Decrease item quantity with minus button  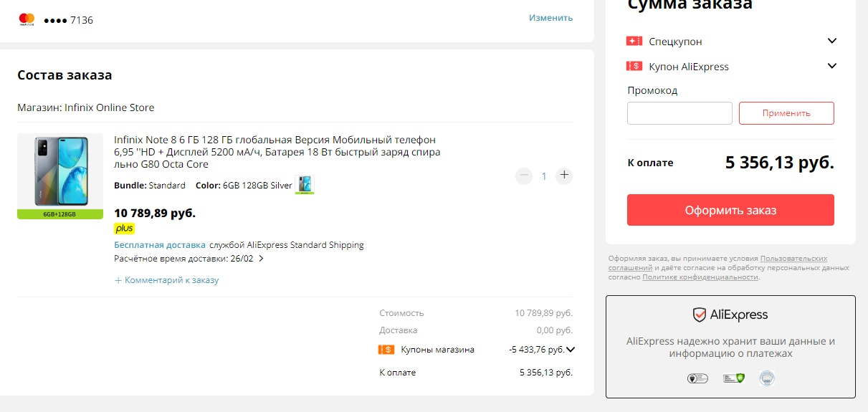[524, 176]
